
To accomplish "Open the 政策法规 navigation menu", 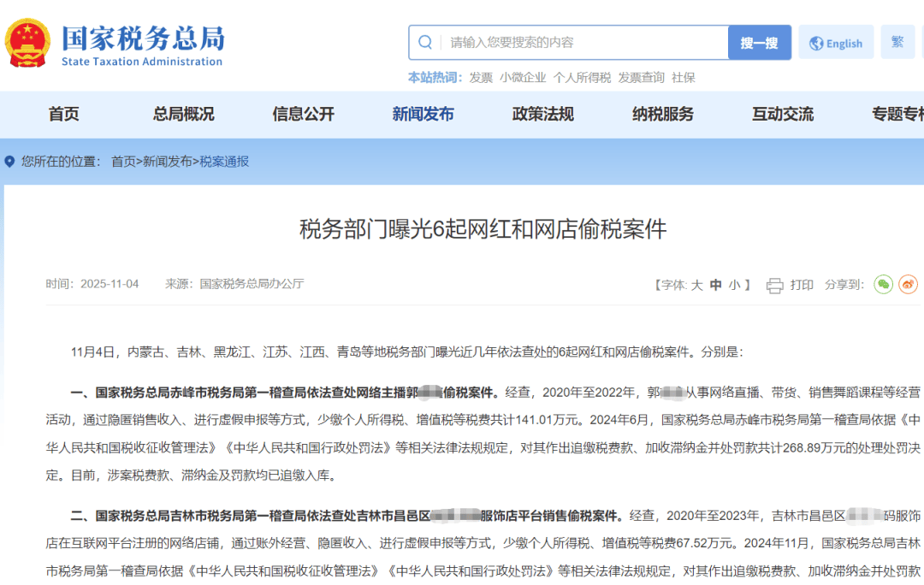I will point(542,115).
